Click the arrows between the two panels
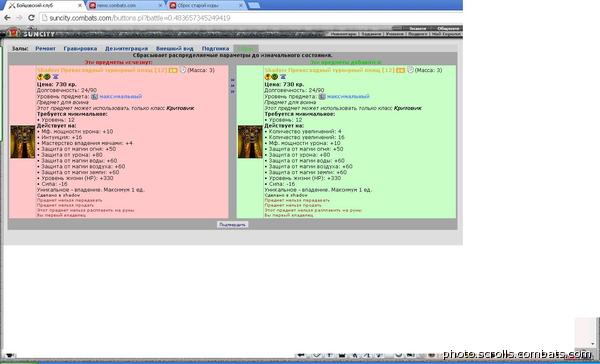Image resolution: width=600 pixels, height=364 pixels. [232, 86]
